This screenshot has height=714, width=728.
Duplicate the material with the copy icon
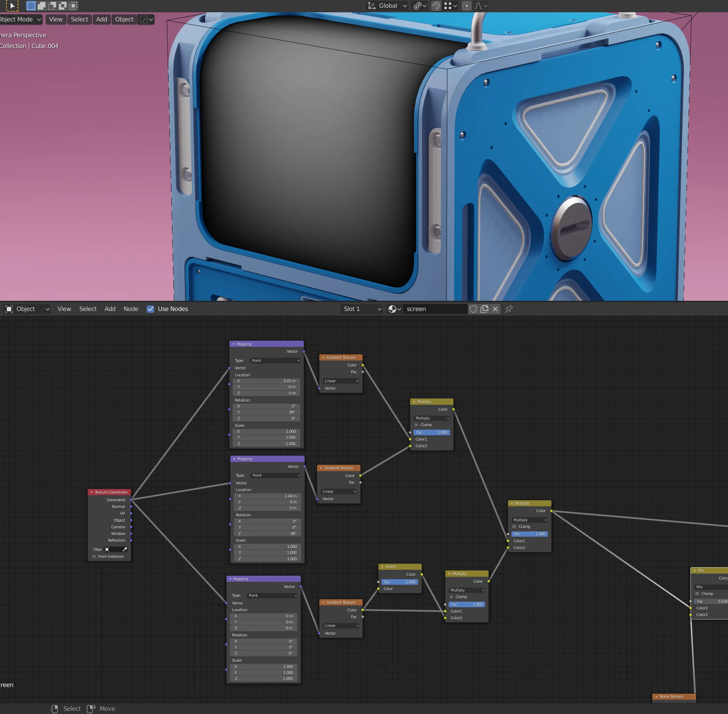(485, 309)
